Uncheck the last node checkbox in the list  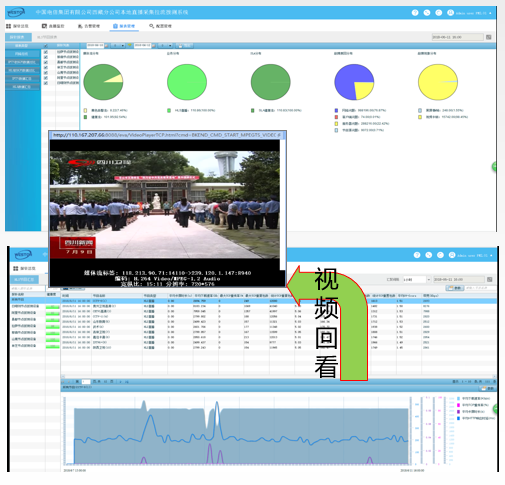(46, 83)
